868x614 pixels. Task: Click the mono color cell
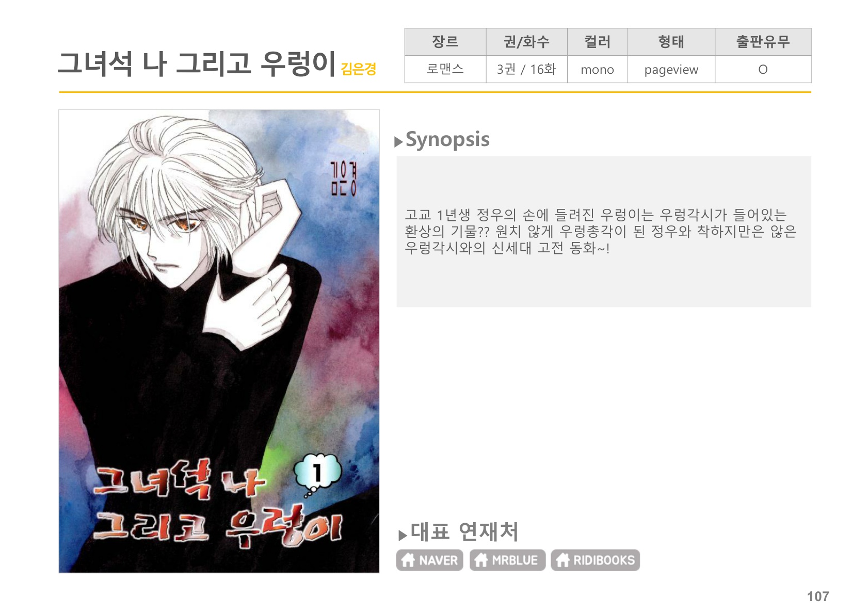[x=597, y=69]
